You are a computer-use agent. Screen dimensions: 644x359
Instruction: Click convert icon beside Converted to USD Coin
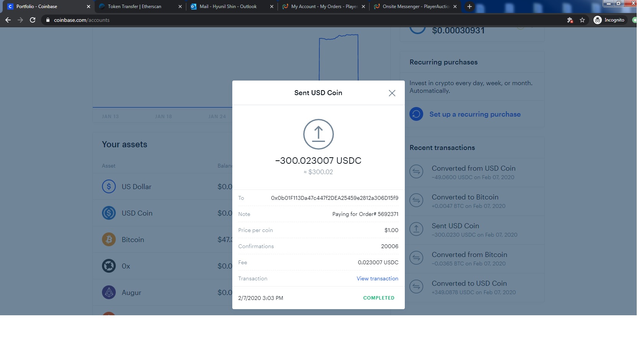click(416, 287)
